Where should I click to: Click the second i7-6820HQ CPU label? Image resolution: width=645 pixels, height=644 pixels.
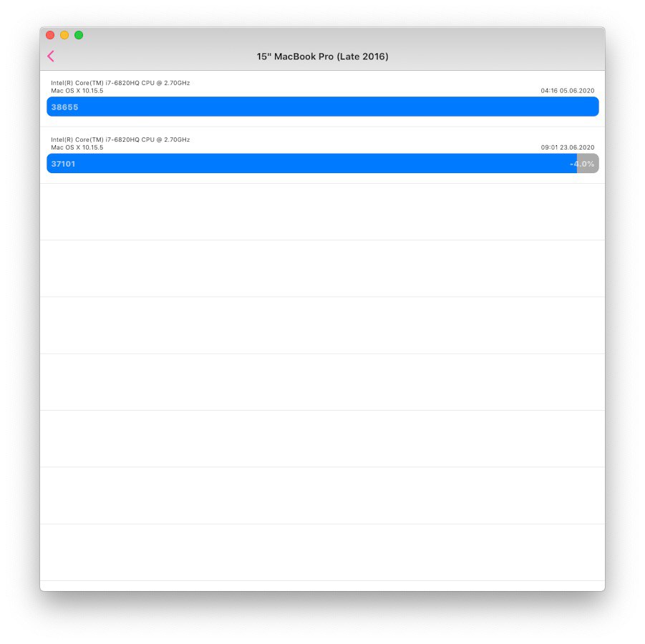120,140
